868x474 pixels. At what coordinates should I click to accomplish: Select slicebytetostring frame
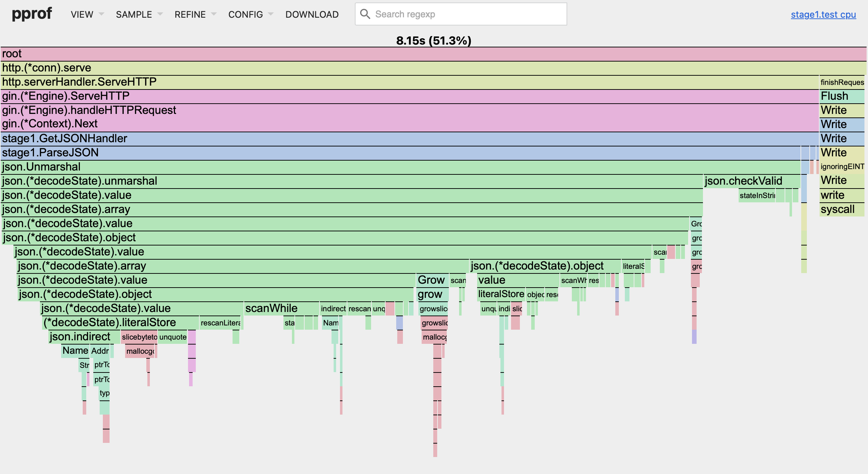click(x=139, y=337)
